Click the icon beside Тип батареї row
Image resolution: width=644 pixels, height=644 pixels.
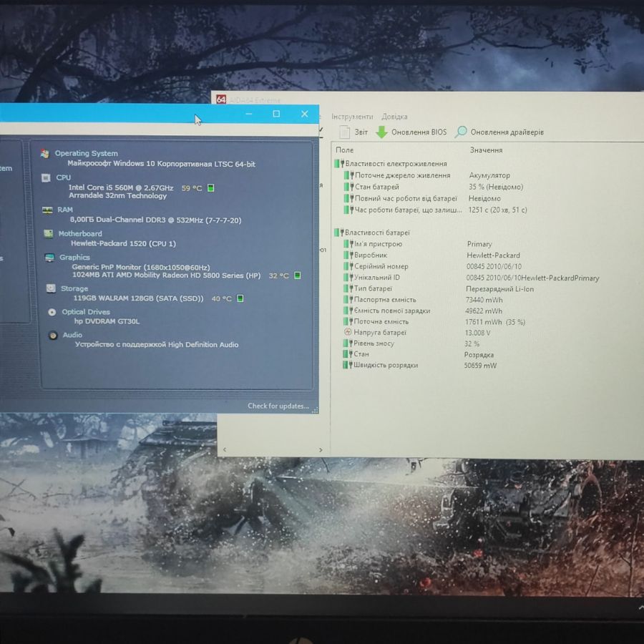348,288
